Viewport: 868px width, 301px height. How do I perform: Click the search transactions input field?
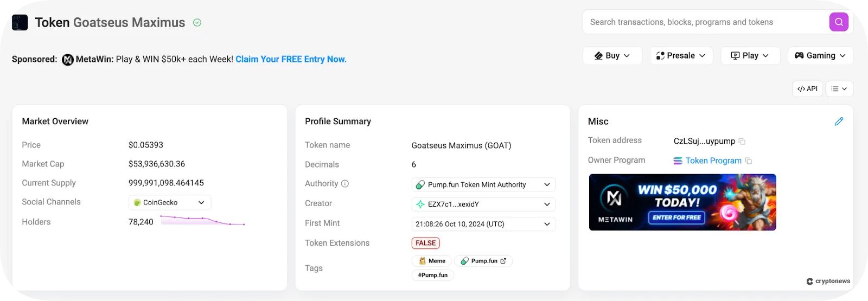[705, 22]
